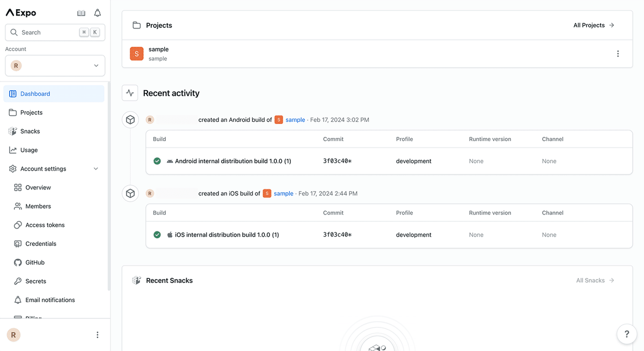Open sample project options menu
The width and height of the screenshot is (644, 351).
618,54
